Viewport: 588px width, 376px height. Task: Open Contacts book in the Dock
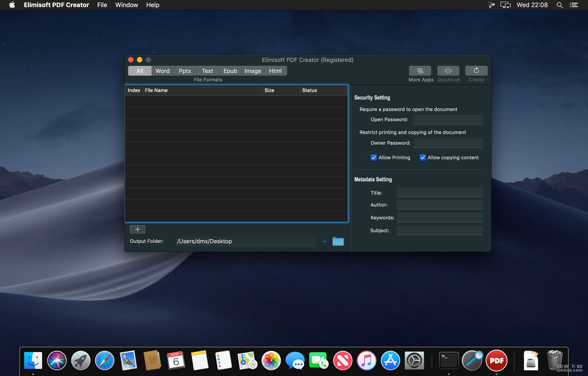point(152,360)
